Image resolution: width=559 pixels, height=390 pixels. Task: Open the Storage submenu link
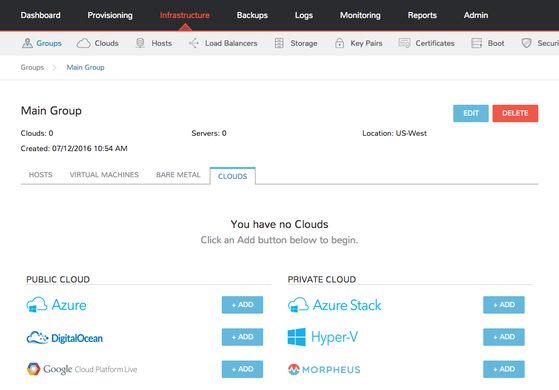(304, 43)
